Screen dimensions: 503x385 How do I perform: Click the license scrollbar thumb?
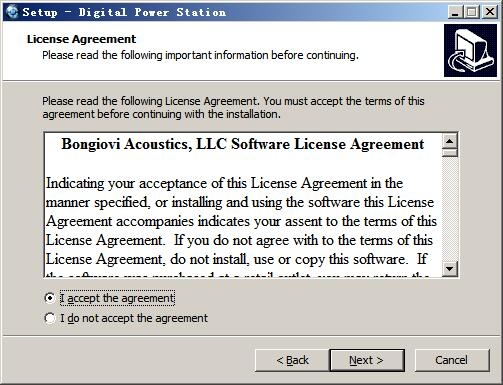click(x=450, y=153)
